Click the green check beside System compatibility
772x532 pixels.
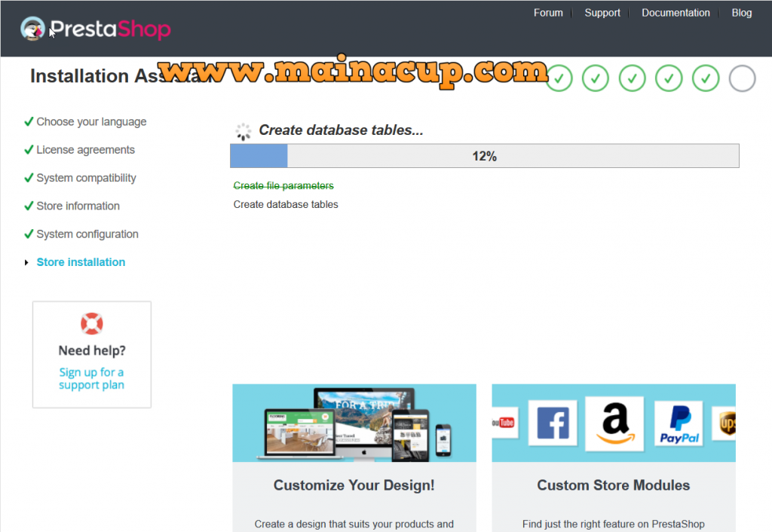click(29, 177)
